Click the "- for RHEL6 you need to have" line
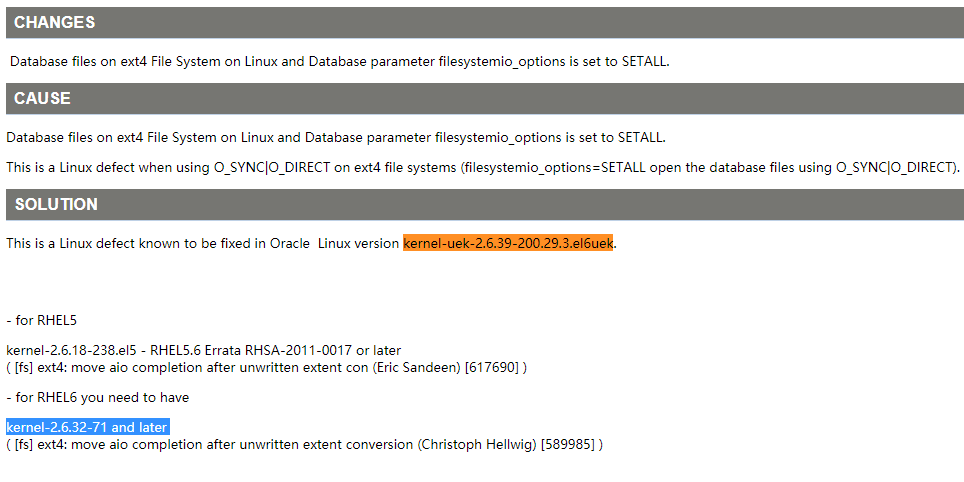The image size is (964, 482). click(x=98, y=398)
